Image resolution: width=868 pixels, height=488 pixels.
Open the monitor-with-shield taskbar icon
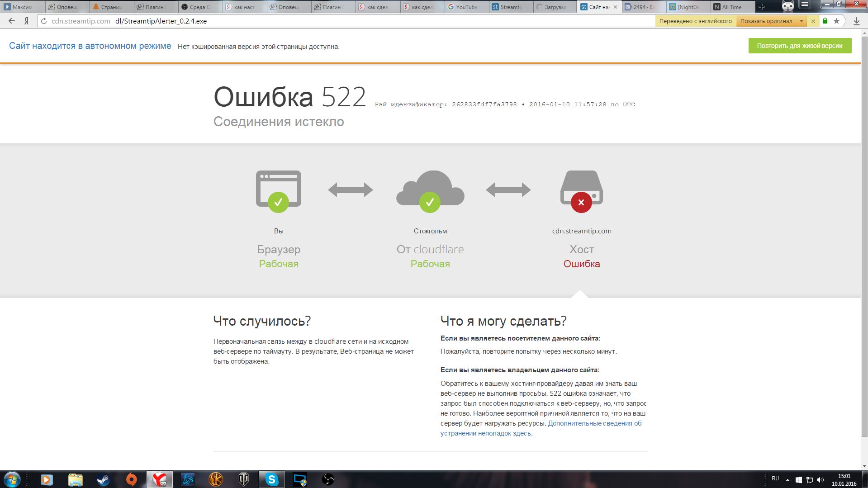pos(300,479)
